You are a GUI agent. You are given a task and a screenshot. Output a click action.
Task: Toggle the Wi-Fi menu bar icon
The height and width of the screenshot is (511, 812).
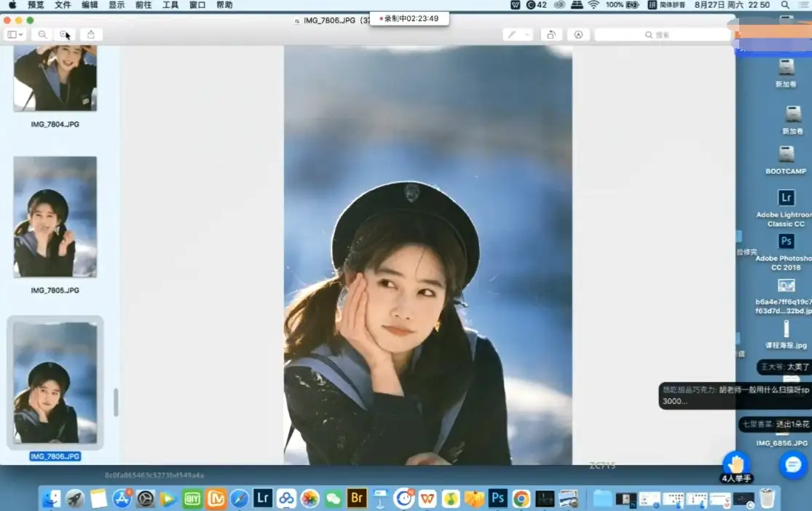(x=594, y=4)
